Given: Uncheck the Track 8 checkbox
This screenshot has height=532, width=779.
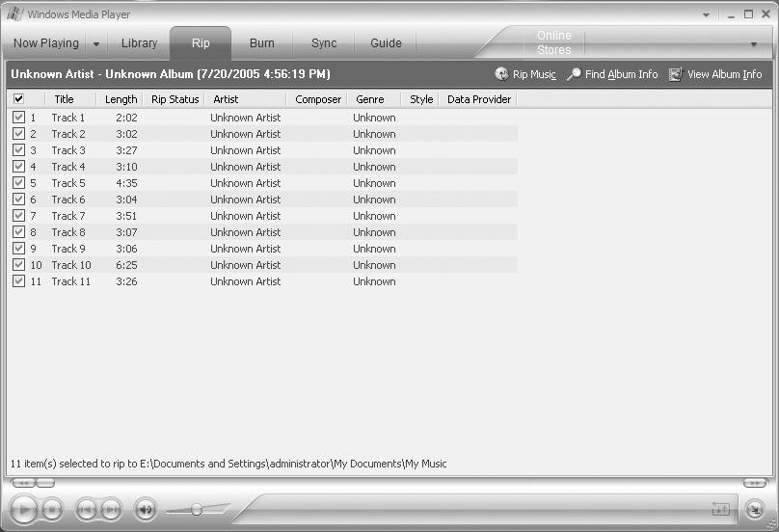Looking at the screenshot, I should pyautogui.click(x=19, y=232).
